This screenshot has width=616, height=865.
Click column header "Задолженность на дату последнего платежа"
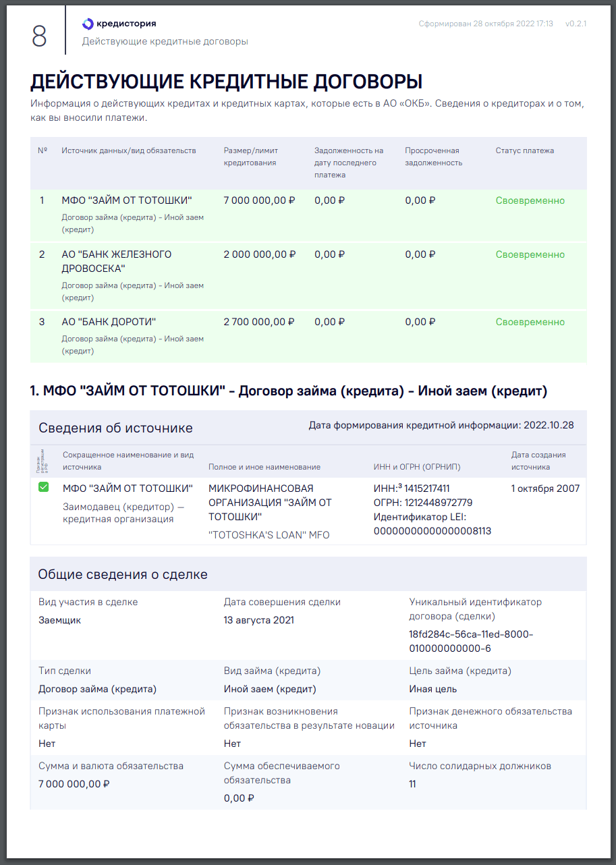[x=349, y=163]
